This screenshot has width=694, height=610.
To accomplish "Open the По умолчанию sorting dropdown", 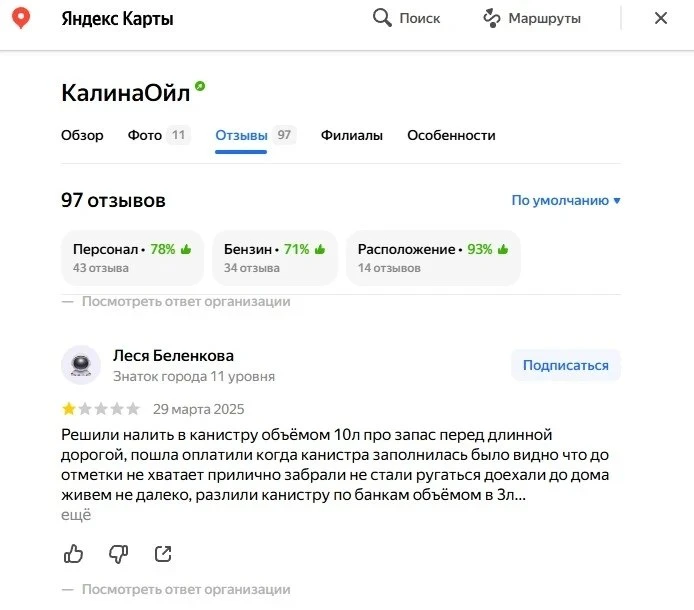I will click(566, 200).
